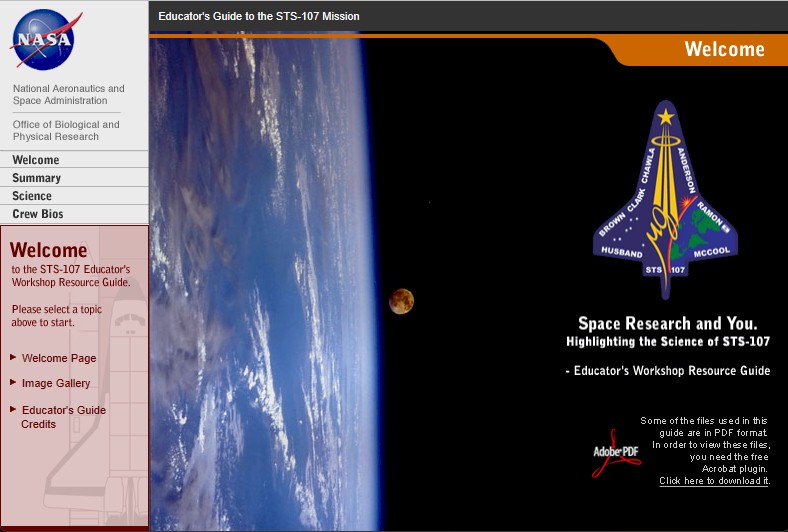Open the Crew Bios section

tap(38, 214)
